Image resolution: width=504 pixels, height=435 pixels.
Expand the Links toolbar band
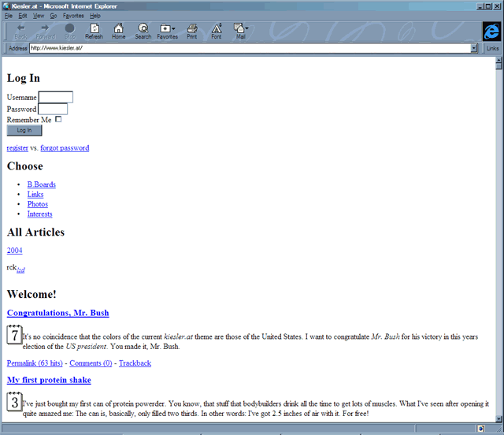coord(492,48)
